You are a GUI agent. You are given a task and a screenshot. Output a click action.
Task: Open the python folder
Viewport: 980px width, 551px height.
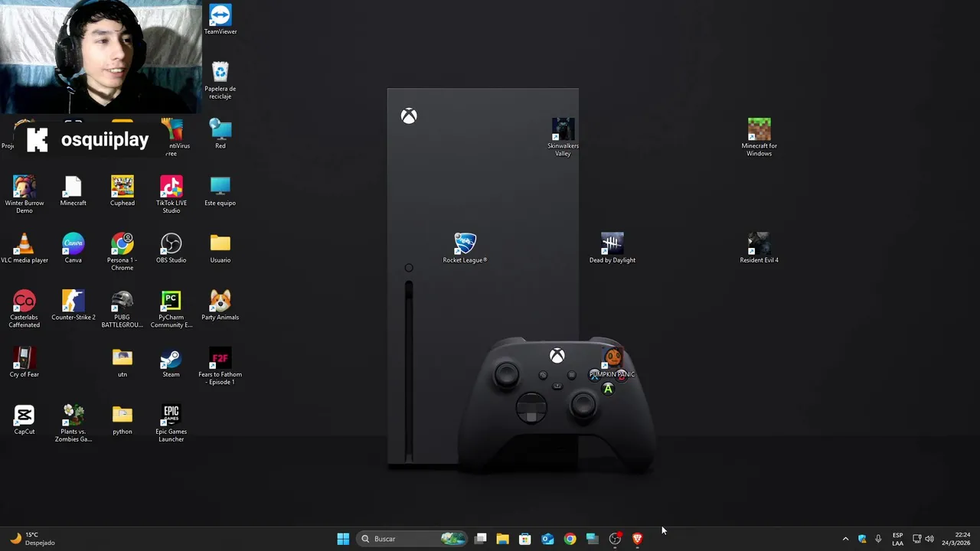pos(122,419)
